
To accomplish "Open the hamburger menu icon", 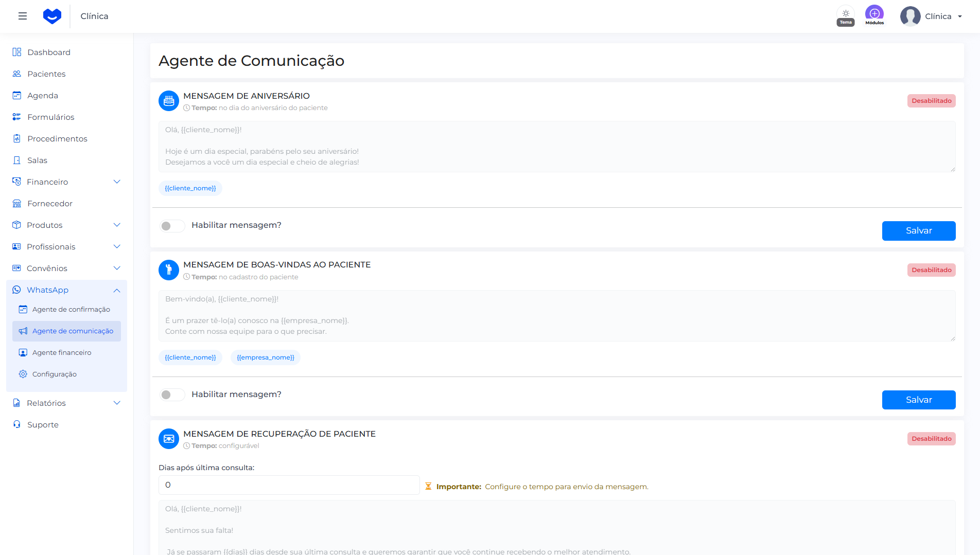I will click(x=23, y=16).
